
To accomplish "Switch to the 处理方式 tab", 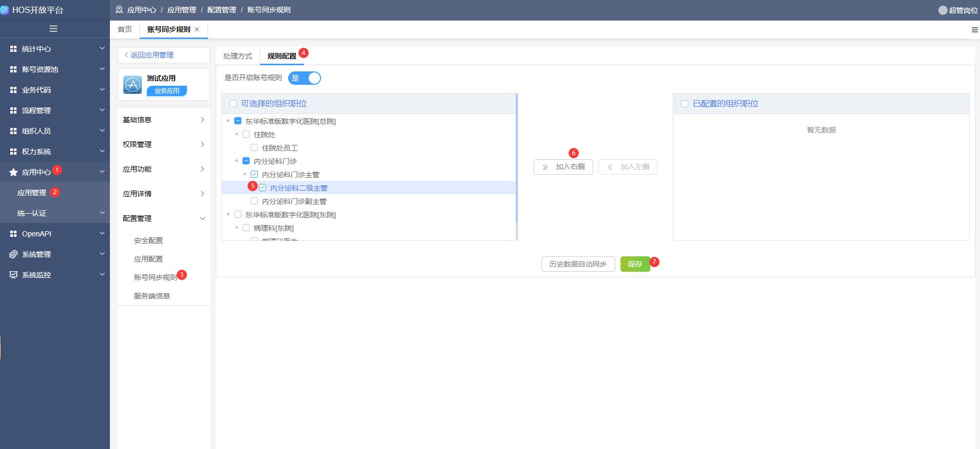I will pos(238,56).
